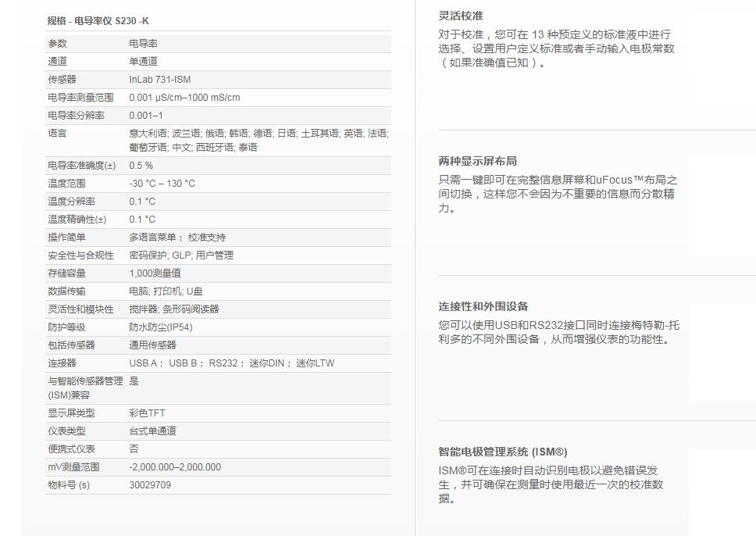Select the '电导率分辨率' label
This screenshot has width=756, height=536.
tap(77, 116)
